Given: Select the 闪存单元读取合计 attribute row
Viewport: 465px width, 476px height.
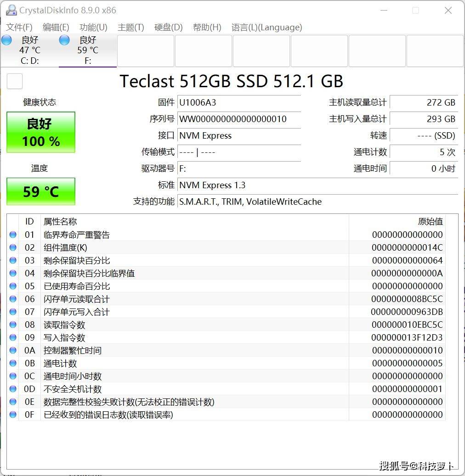Looking at the screenshot, I should 226,299.
